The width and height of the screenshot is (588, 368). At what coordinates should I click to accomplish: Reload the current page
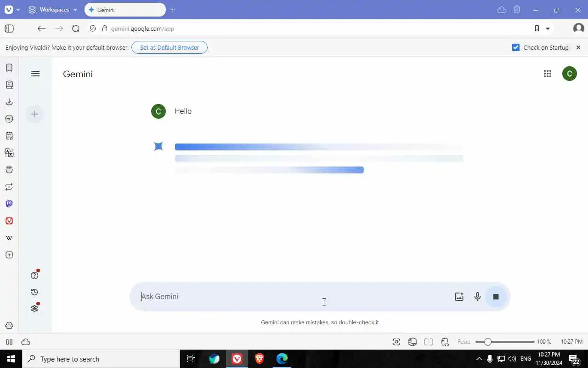[x=76, y=29]
